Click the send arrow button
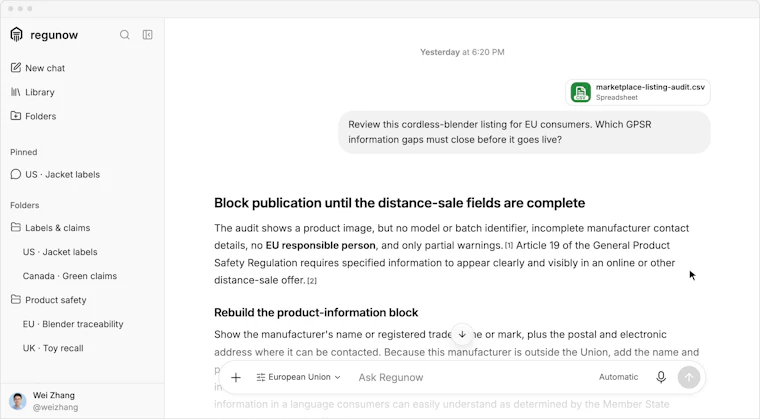Screen dimensions: 760x419 click(689, 377)
